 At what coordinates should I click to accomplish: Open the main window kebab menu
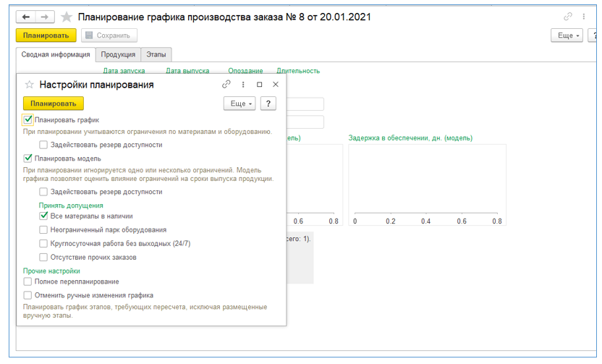[583, 17]
